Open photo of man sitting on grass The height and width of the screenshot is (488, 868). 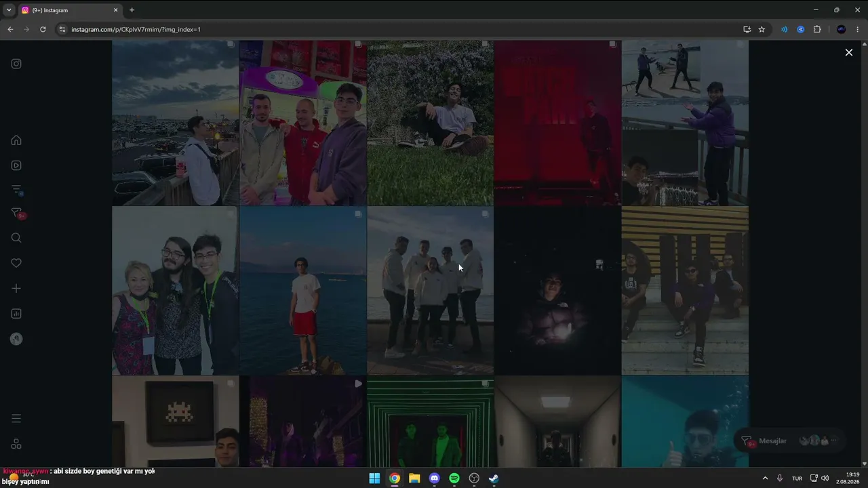tap(431, 123)
